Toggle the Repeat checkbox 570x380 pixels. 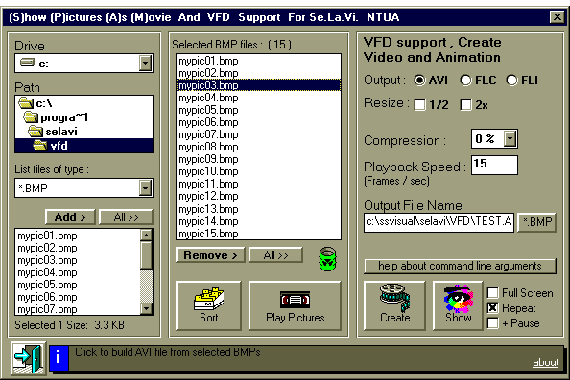(x=493, y=308)
